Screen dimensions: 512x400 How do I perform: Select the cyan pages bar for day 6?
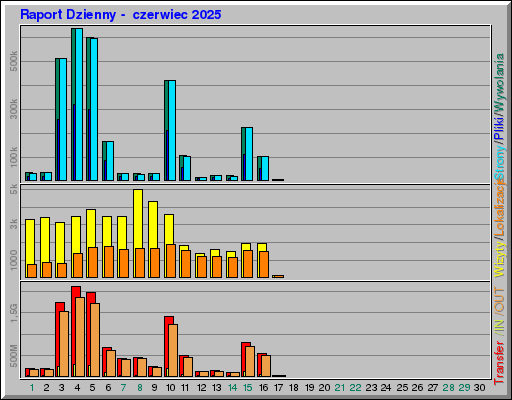tap(110, 161)
